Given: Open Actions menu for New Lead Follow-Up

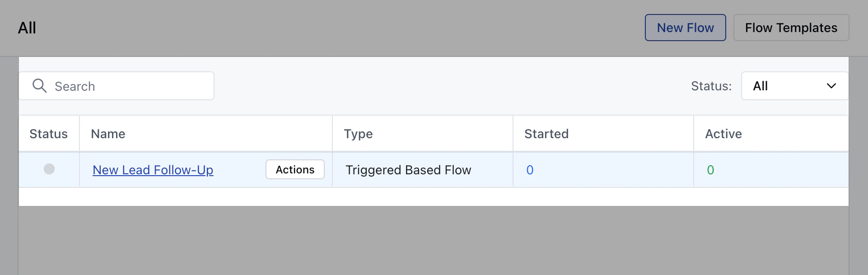Looking at the screenshot, I should (295, 169).
